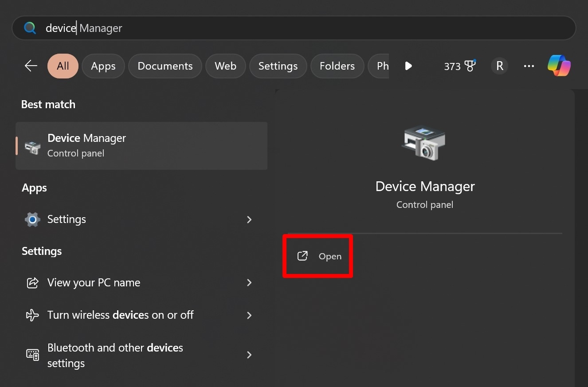
Task: Click the search box with device text
Action: click(294, 28)
